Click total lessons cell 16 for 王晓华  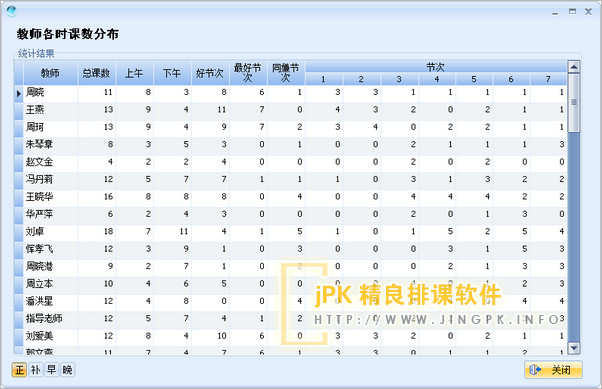tap(97, 197)
